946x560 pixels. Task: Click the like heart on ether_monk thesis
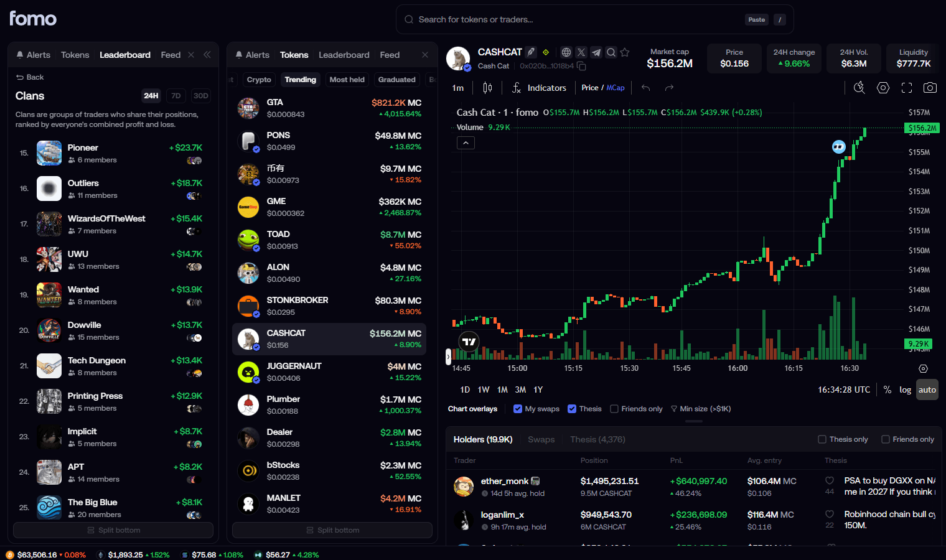(x=830, y=480)
